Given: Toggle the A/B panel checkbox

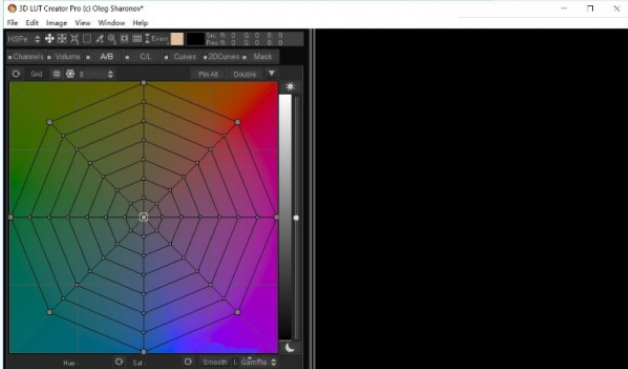Looking at the screenshot, I should pos(88,57).
